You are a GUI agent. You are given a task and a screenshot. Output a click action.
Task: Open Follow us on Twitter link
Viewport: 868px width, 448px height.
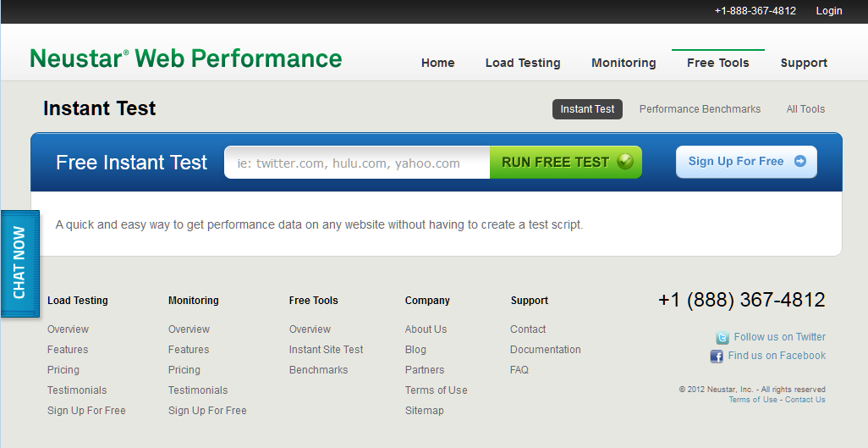(x=779, y=336)
